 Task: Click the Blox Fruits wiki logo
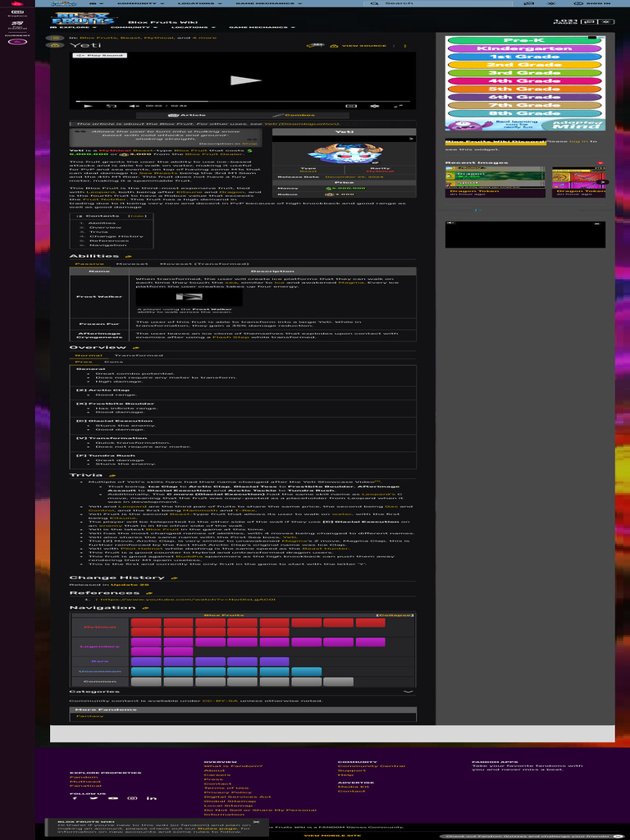coord(83,20)
